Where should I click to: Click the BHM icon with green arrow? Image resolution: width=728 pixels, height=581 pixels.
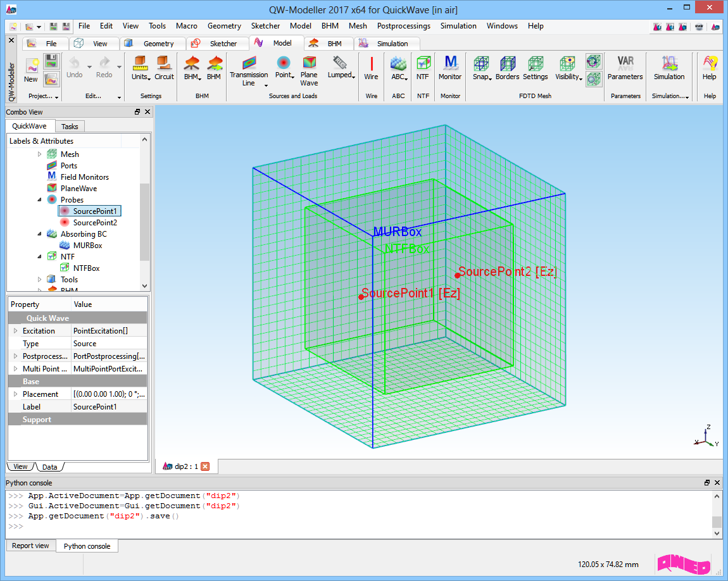click(x=214, y=68)
